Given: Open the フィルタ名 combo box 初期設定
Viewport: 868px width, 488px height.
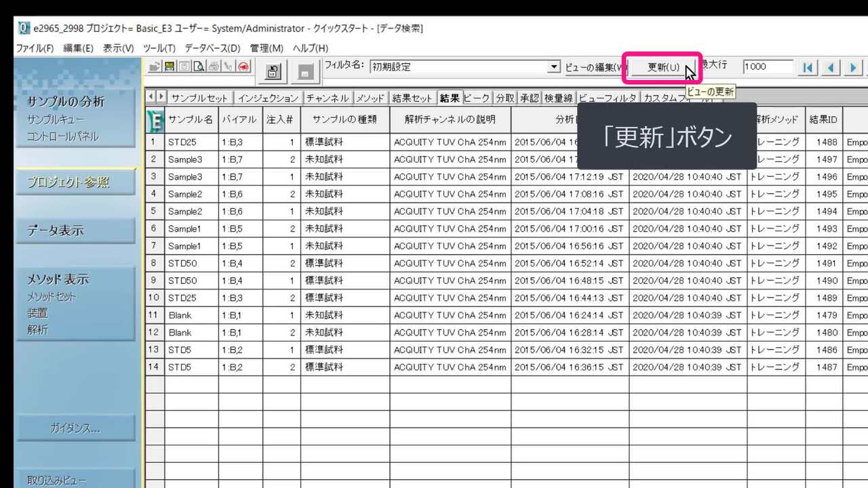Looking at the screenshot, I should tap(465, 66).
